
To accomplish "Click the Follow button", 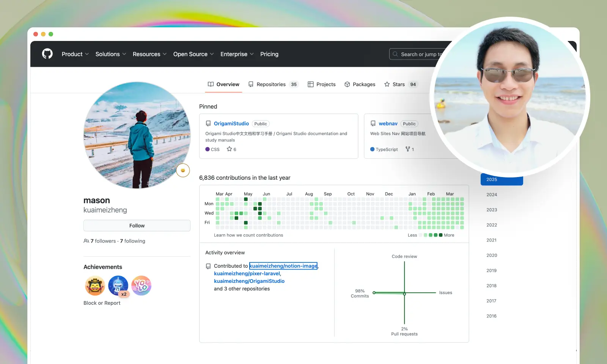I will (x=137, y=226).
